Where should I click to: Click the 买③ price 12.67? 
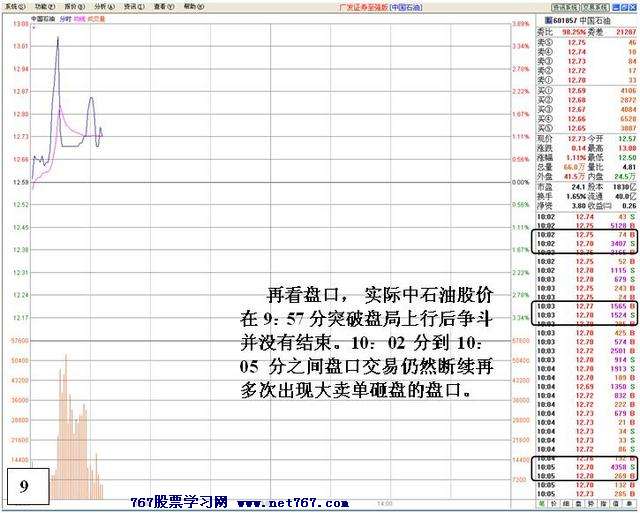tap(577, 109)
